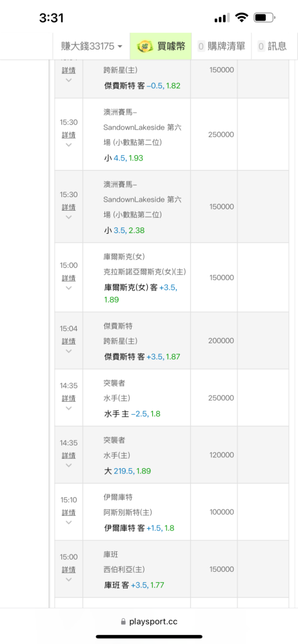
Task: Tap the 250000 amount in 水手 主 row
Action: [221, 398]
